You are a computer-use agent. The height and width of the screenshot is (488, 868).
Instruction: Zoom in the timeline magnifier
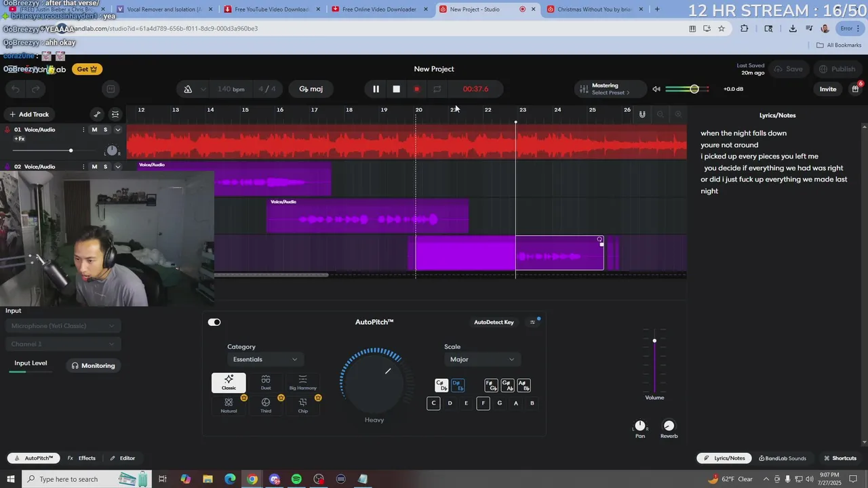[x=678, y=115]
